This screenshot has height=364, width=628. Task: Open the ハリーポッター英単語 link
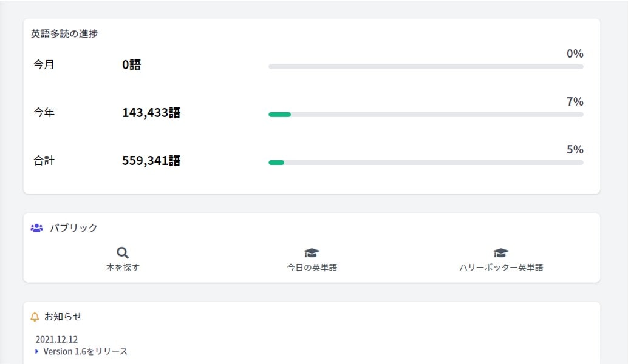coord(501,267)
